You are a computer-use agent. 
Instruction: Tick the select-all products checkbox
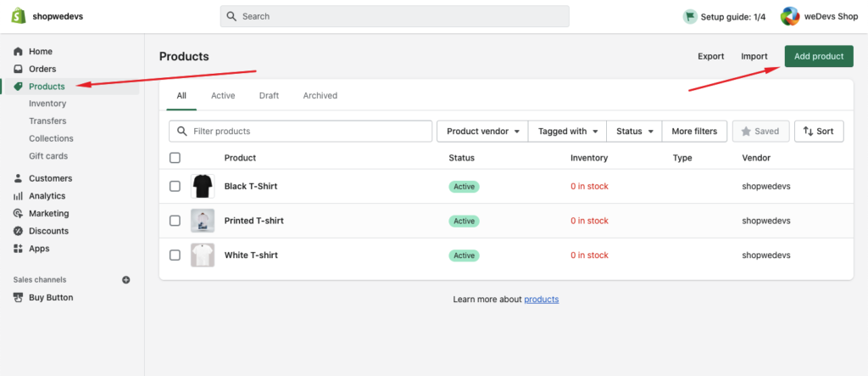175,158
